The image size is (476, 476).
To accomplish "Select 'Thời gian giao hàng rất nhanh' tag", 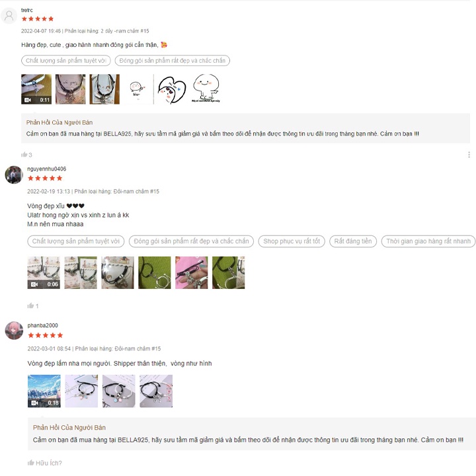I will pos(428,241).
